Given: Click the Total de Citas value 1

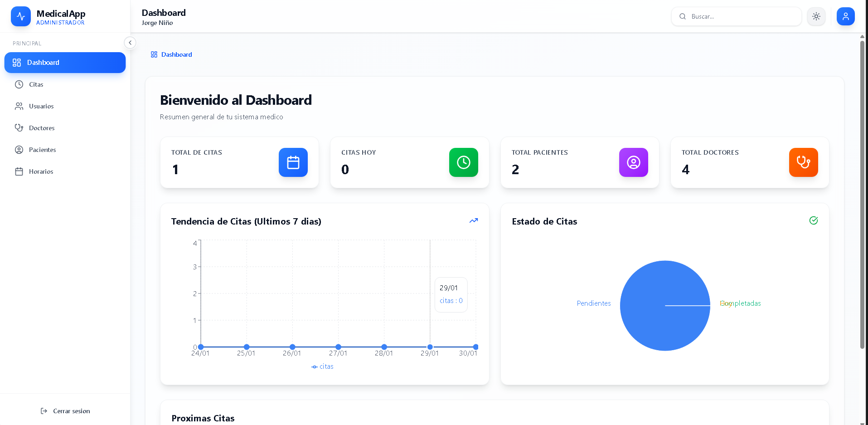Looking at the screenshot, I should point(175,170).
